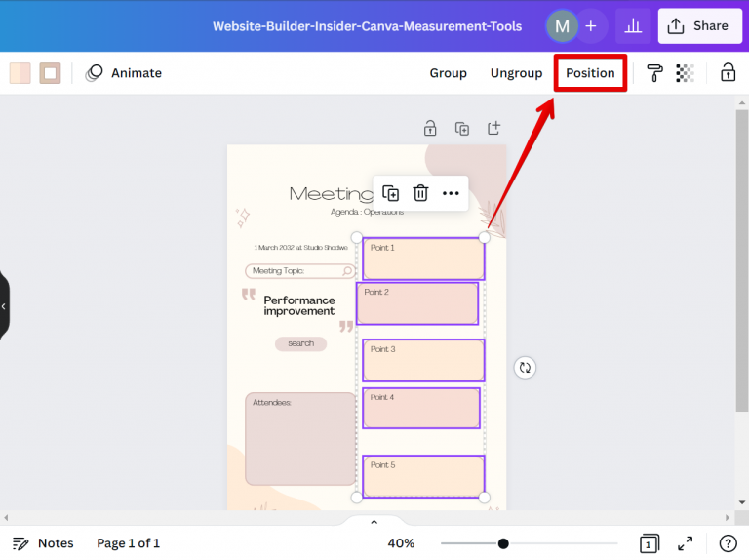Select the Point 4 box
Viewport: 749px width, 560px height.
click(421, 408)
